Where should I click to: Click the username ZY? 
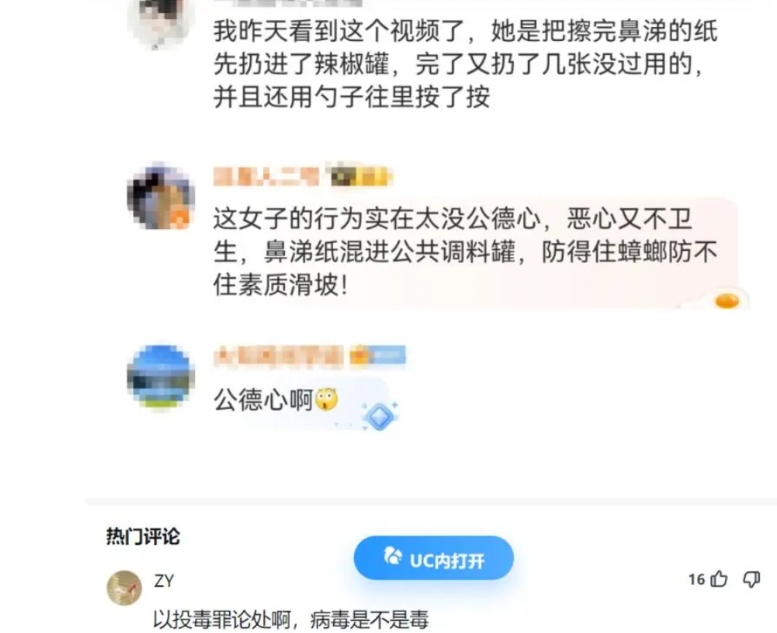coord(164,580)
